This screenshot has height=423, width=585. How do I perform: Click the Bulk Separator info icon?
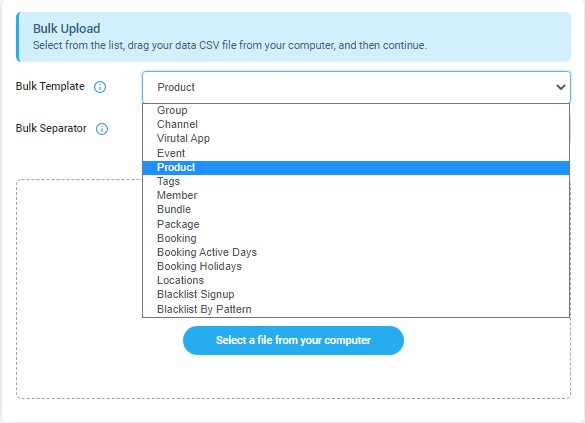102,129
